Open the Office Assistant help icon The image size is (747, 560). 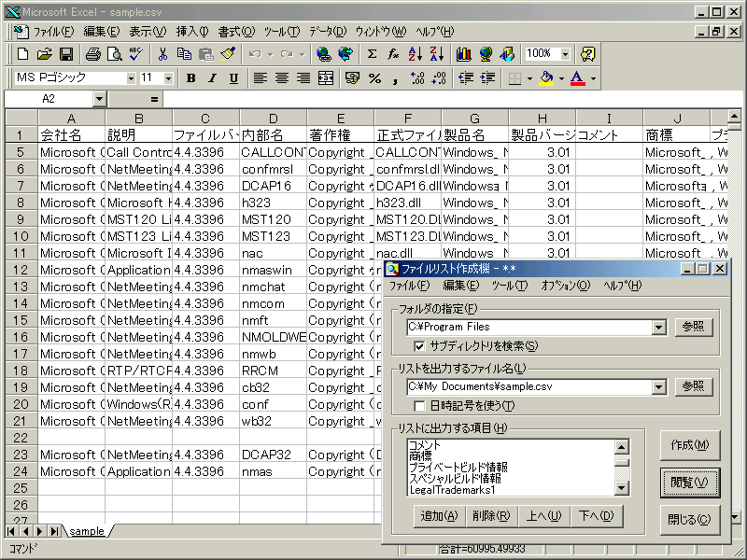click(588, 54)
